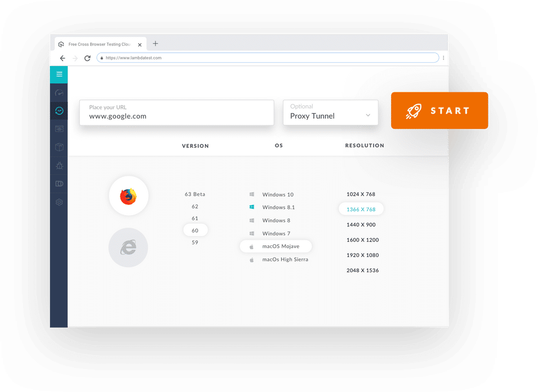Screen dimensions: 538x392
Task: Close the Free Cross Browser Testing tab
Action: click(140, 45)
